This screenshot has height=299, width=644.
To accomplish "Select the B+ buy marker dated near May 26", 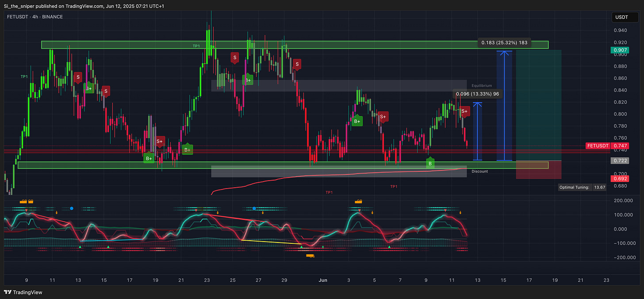I will [248, 79].
